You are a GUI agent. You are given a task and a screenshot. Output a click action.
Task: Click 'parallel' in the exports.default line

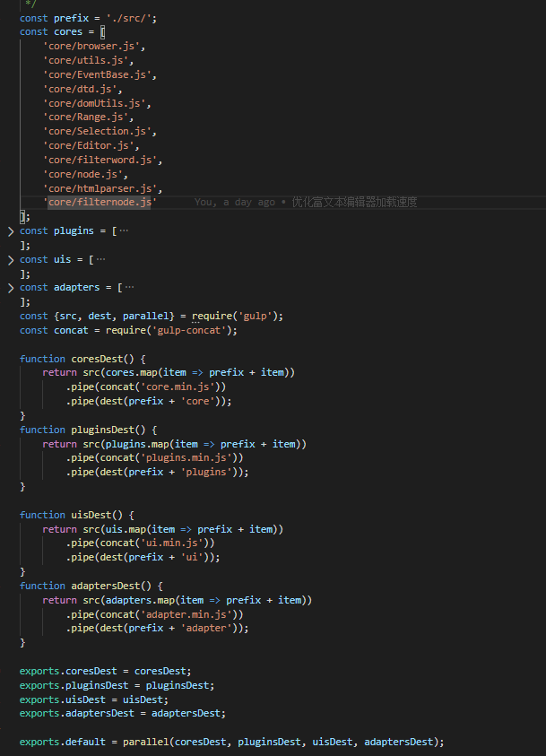coord(146,743)
